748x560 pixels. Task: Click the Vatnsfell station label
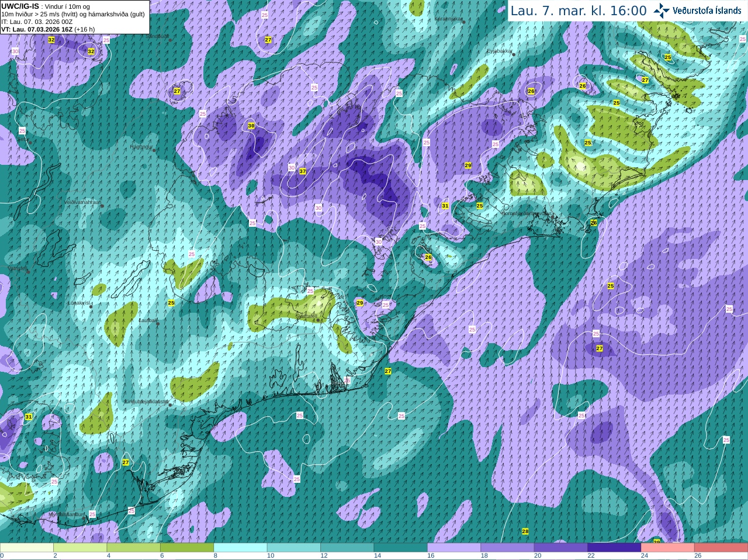click(x=17, y=268)
